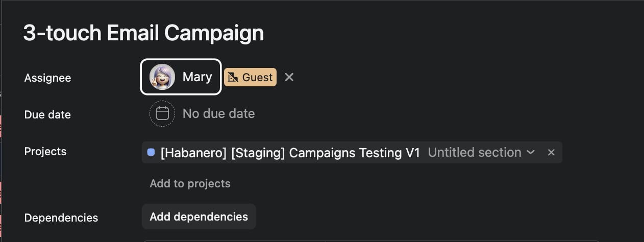The width and height of the screenshot is (644, 242).
Task: Click the Add dependencies button
Action: coord(199,216)
